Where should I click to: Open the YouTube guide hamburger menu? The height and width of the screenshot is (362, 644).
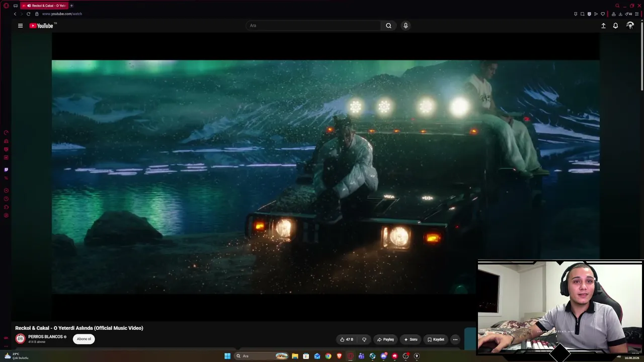(x=20, y=26)
